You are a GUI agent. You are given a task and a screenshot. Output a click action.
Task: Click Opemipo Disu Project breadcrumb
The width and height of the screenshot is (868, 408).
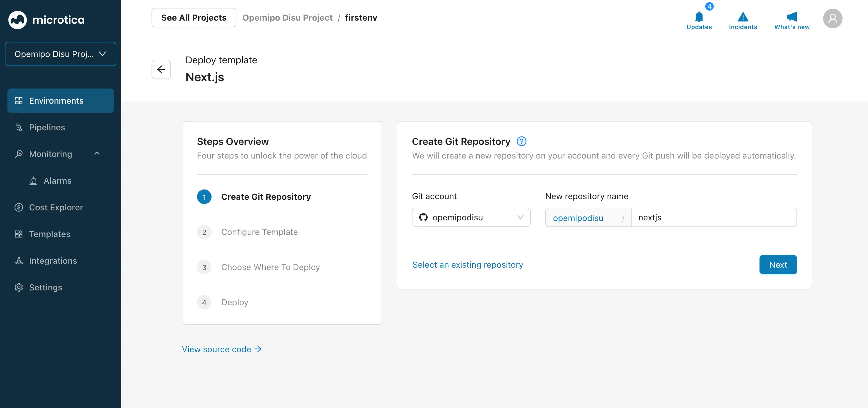click(287, 18)
